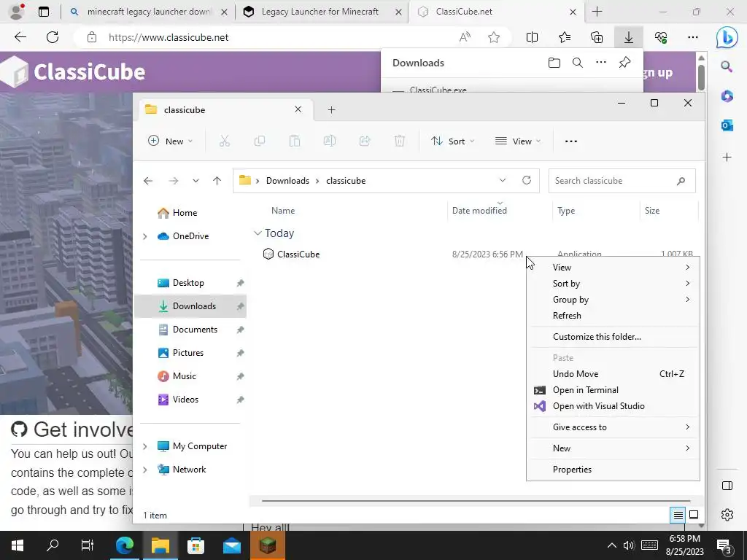Switch to large thumbnails view icon in status bar
This screenshot has height=560, width=747.
click(x=694, y=515)
